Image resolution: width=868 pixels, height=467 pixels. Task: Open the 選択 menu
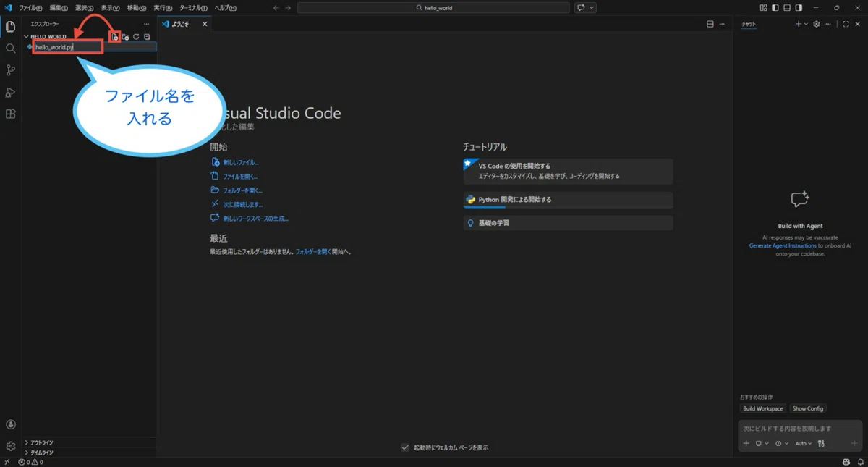[x=84, y=8]
